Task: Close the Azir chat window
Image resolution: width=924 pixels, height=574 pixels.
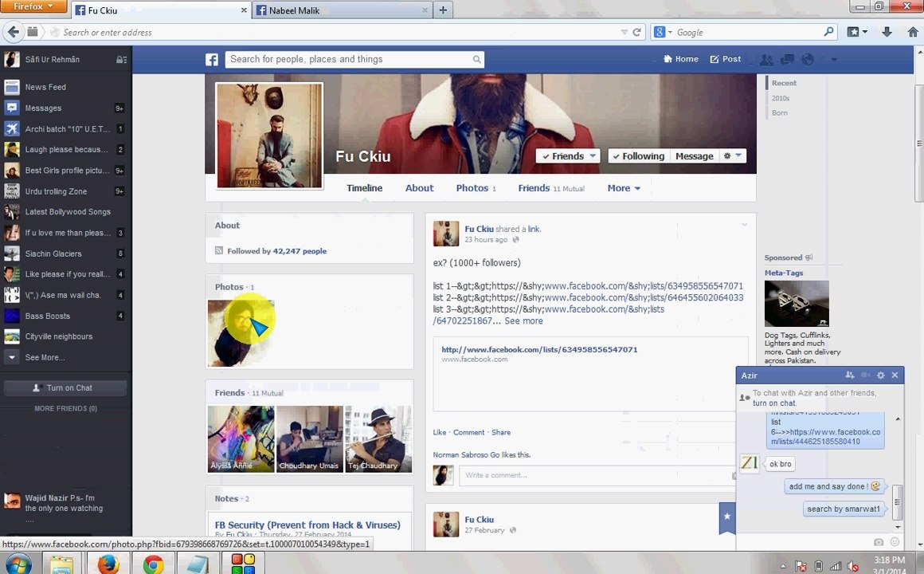Action: (895, 375)
